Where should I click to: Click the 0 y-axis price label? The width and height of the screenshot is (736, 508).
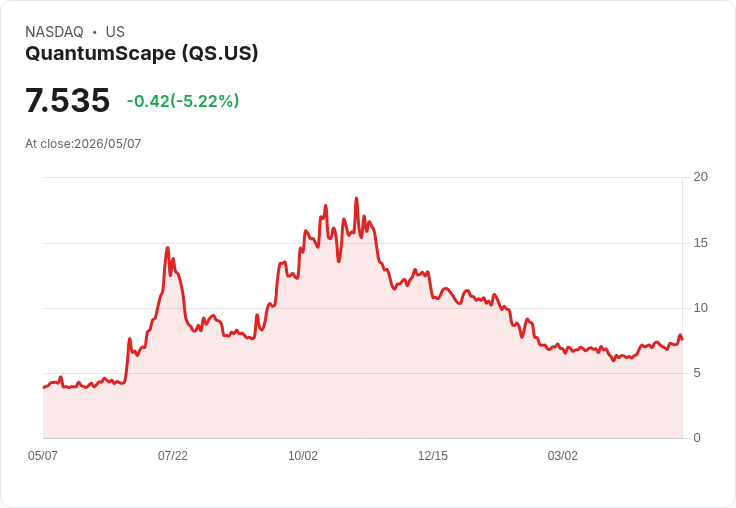[697, 438]
